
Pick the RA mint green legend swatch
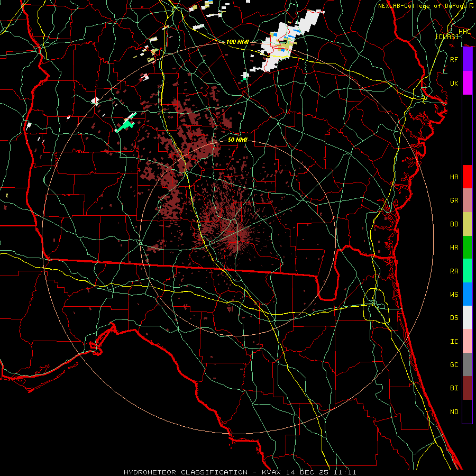click(x=467, y=271)
